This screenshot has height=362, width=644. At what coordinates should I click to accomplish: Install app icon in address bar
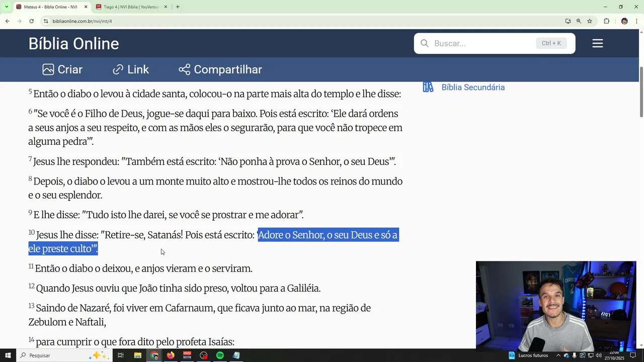click(568, 21)
